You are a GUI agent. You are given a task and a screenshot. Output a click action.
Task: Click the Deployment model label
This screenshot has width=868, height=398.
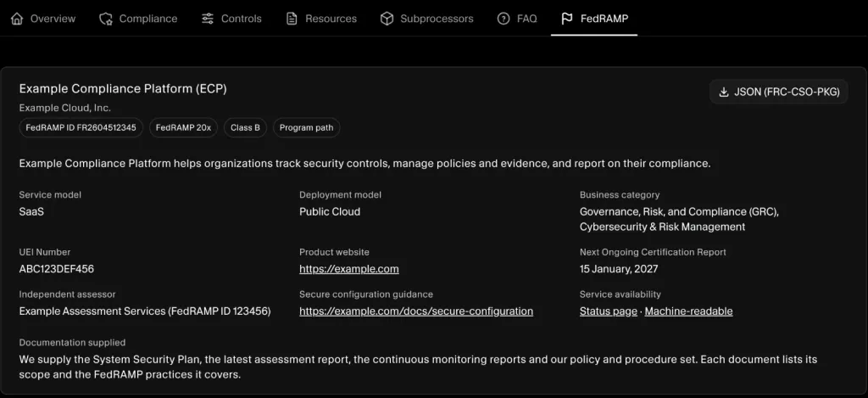point(341,194)
